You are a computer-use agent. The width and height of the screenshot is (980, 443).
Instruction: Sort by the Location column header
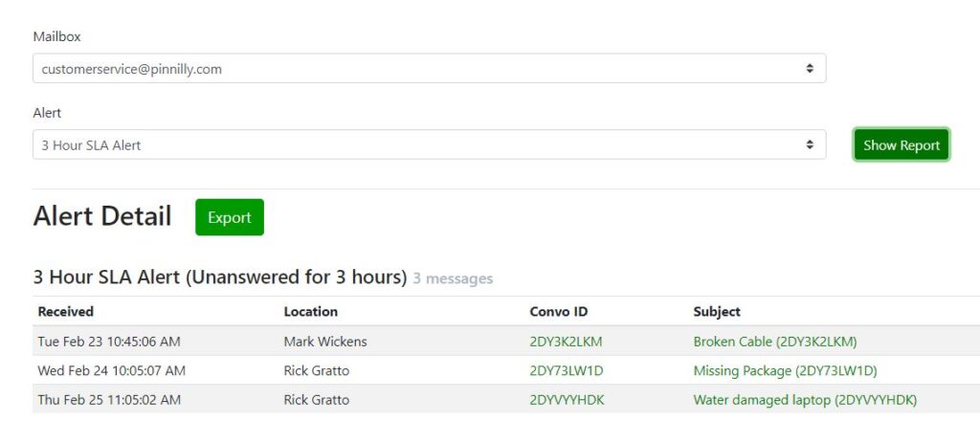coord(311,311)
